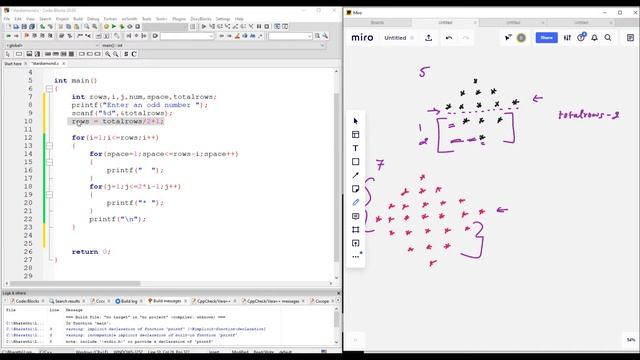Open the Build log tab

point(129,301)
